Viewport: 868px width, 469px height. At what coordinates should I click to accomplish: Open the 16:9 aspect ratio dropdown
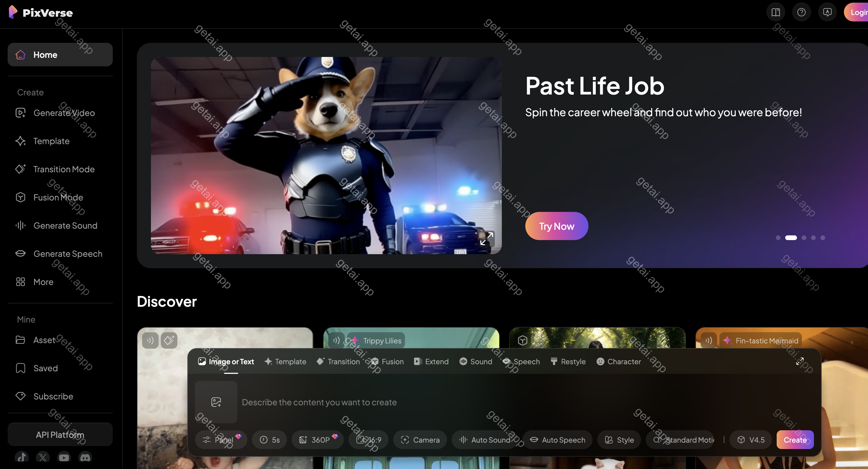pos(368,440)
